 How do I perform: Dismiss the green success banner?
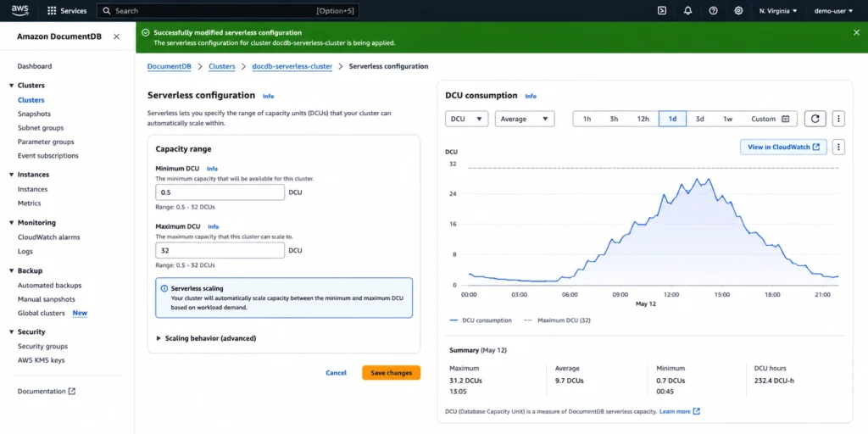pos(856,33)
